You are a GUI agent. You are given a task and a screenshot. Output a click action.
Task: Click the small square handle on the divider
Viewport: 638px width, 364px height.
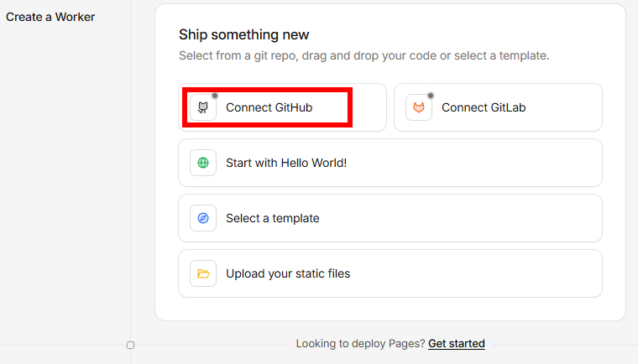pos(130,345)
